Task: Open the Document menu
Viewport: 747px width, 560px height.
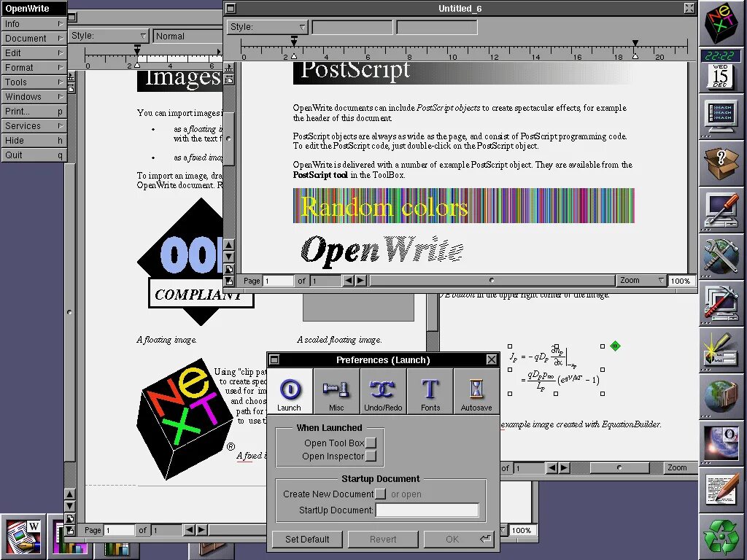Action: click(34, 38)
